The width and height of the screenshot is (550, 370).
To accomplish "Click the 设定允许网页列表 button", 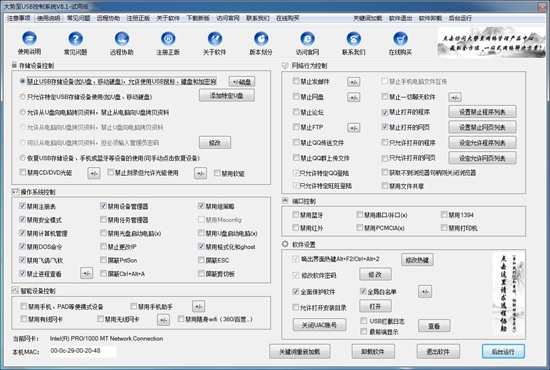I will [x=482, y=158].
